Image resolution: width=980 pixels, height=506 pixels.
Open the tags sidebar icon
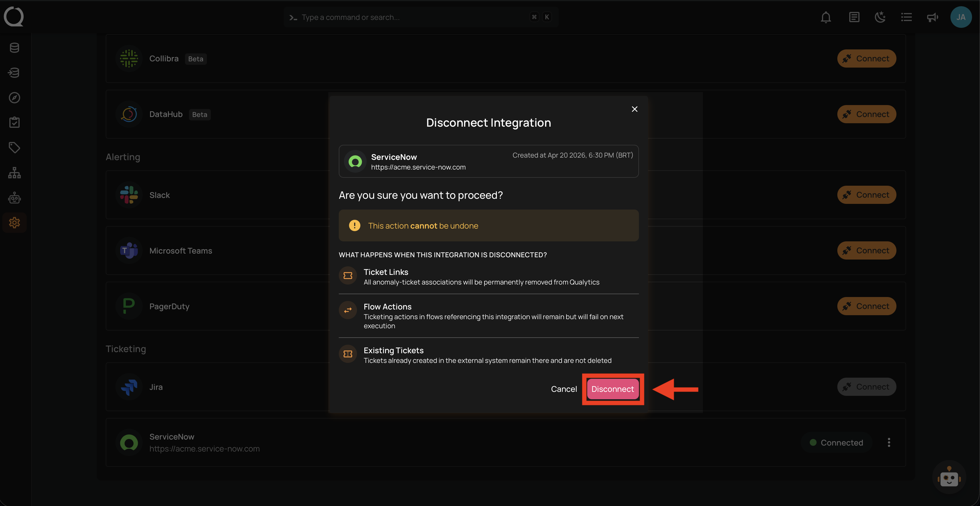tap(14, 147)
